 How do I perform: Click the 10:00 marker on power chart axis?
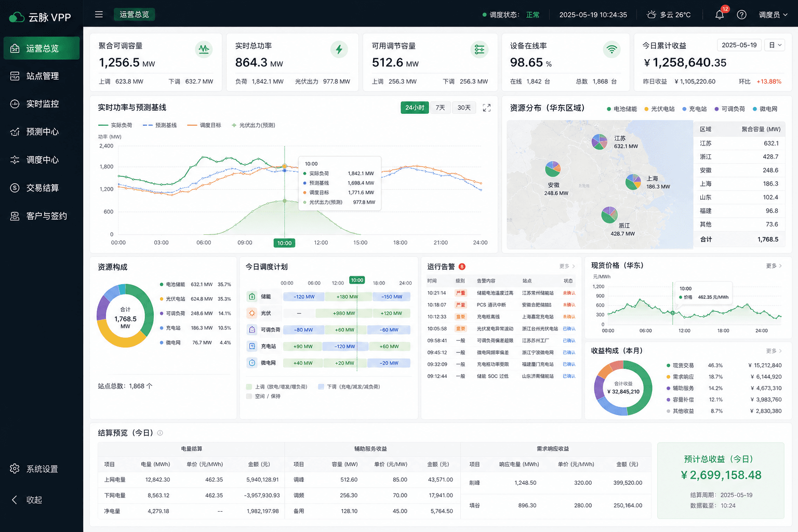(x=284, y=243)
